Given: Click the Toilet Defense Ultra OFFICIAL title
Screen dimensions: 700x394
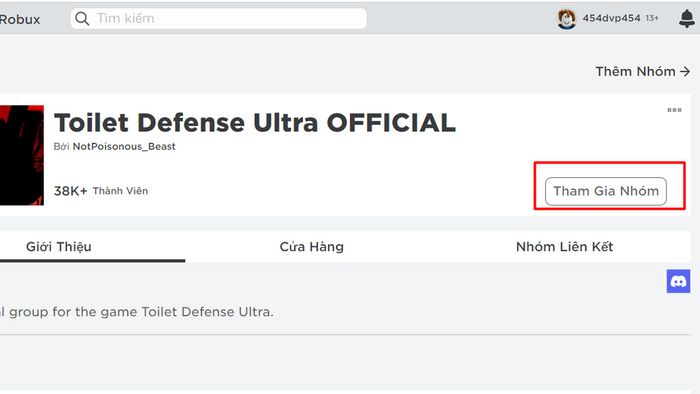Looking at the screenshot, I should click(255, 123).
